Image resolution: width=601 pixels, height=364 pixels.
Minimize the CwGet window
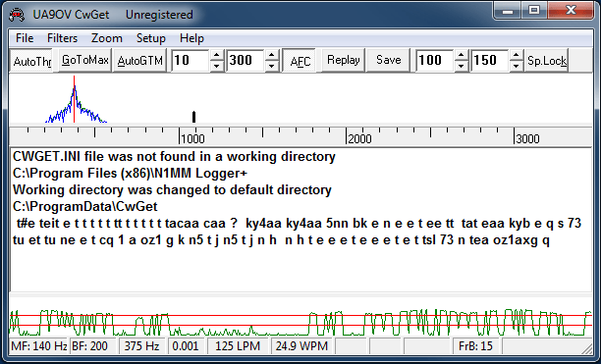(508, 11)
